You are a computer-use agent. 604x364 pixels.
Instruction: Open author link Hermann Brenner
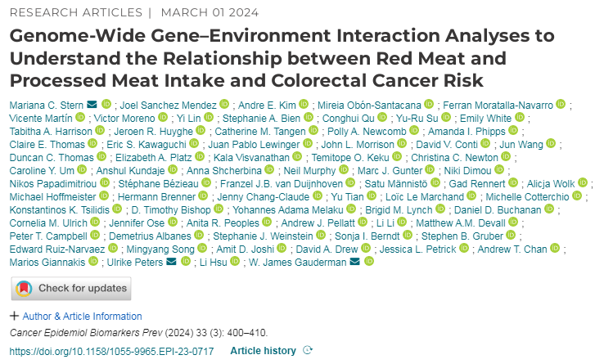[157, 197]
